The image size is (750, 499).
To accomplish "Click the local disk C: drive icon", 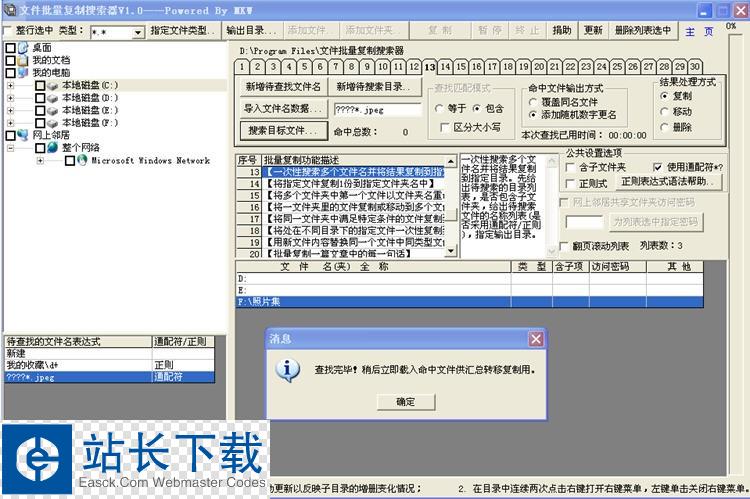I will (53, 86).
